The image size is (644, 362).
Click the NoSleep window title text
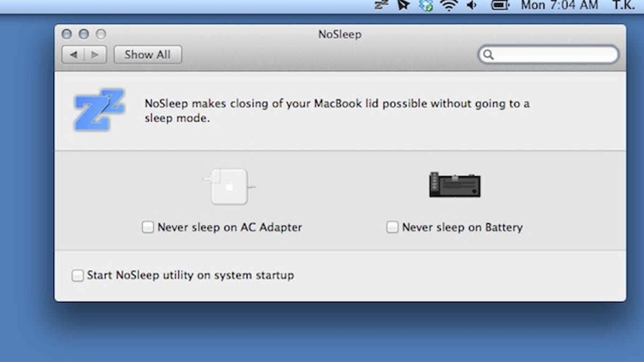[x=340, y=34]
